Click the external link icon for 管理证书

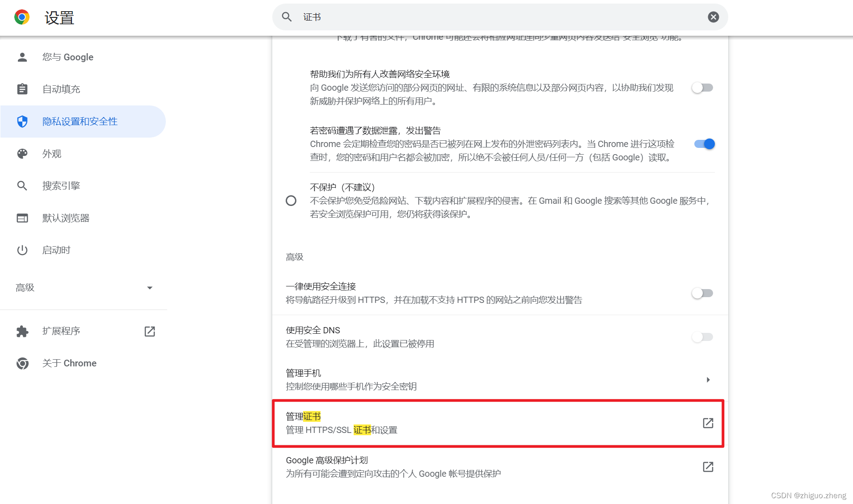[708, 423]
